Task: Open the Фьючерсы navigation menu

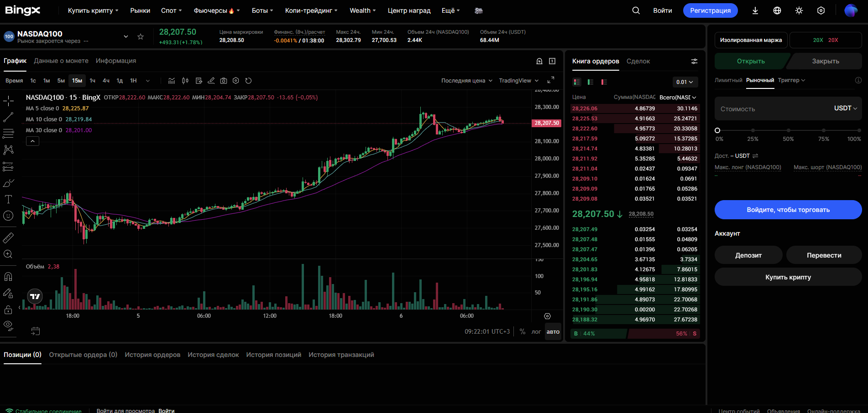Action: (217, 10)
